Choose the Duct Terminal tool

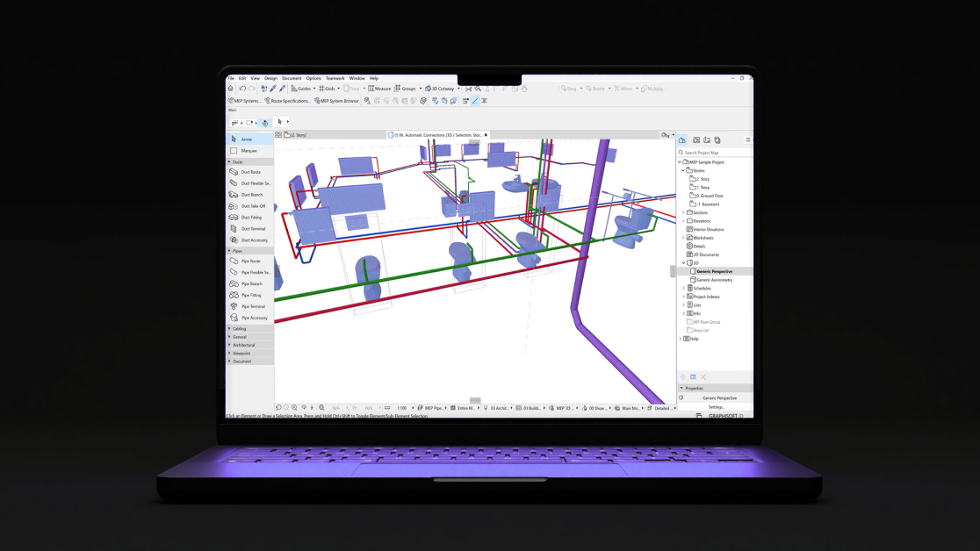(252, 229)
